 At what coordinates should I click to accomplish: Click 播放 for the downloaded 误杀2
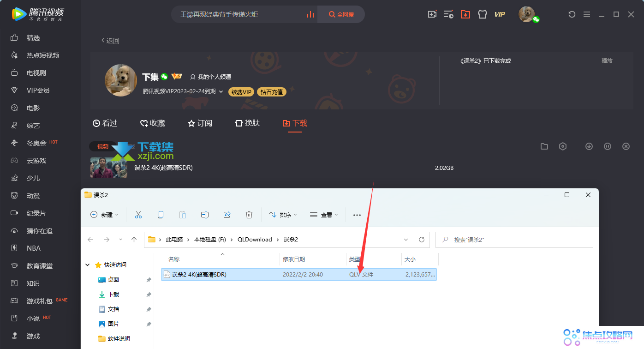point(607,61)
